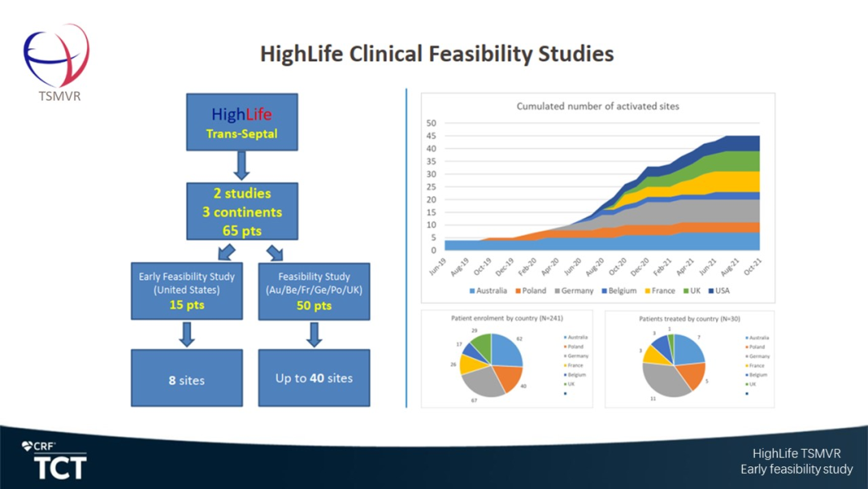This screenshot has width=868, height=489.
Task: Click Cumulated number of activated sites title
Action: pos(598,105)
